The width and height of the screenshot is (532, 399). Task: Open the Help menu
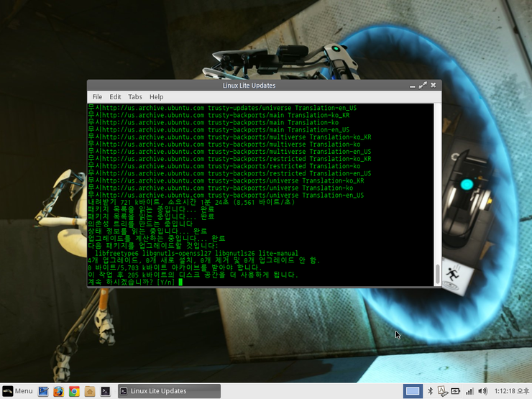click(157, 97)
